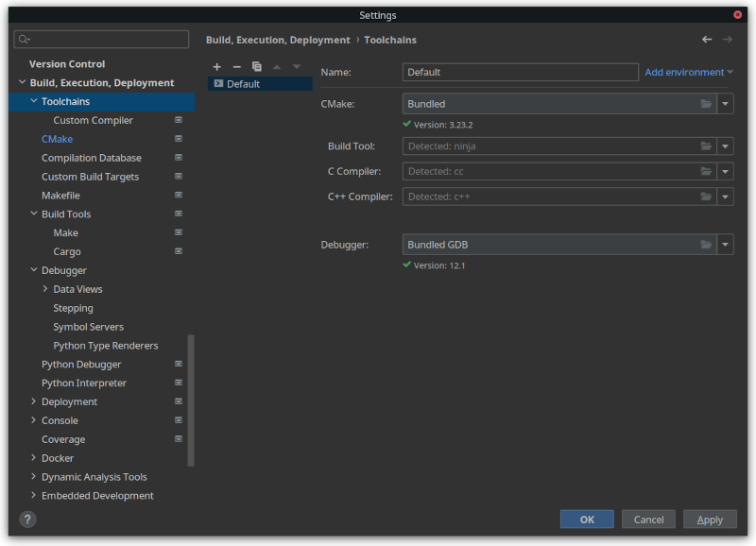Image resolution: width=756 pixels, height=546 pixels.
Task: Remove the selected toolchain using the minus icon
Action: (236, 67)
